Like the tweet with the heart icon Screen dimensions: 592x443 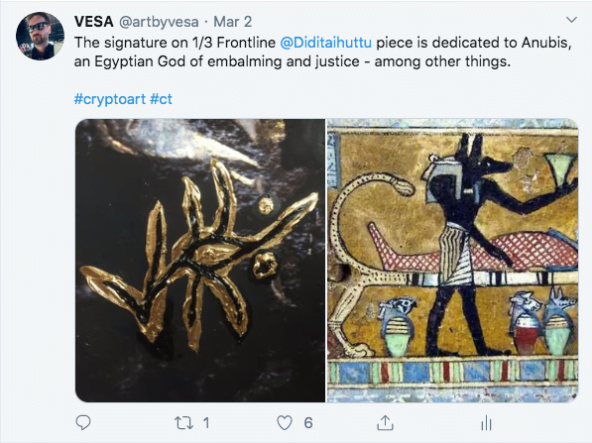tap(285, 423)
